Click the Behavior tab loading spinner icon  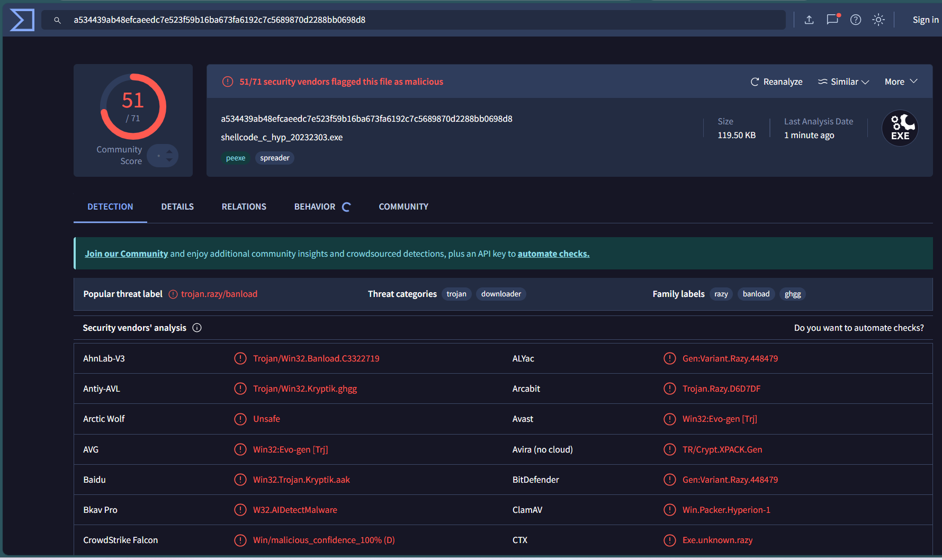point(346,207)
